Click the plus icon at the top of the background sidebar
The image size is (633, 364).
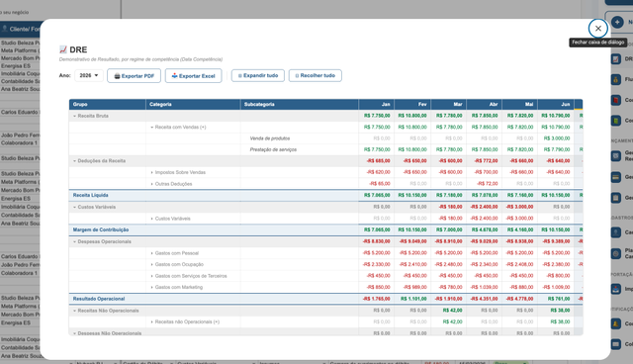(617, 22)
